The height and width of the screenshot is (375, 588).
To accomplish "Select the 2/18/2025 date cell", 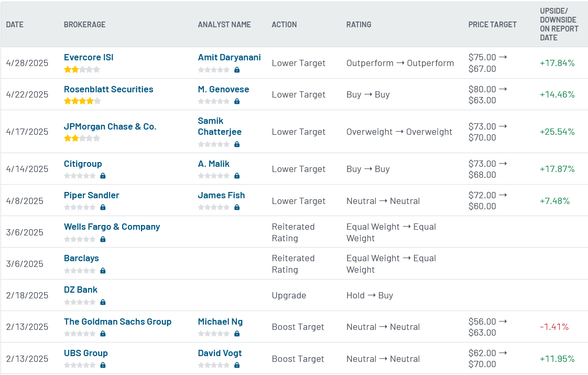I will click(x=27, y=295).
